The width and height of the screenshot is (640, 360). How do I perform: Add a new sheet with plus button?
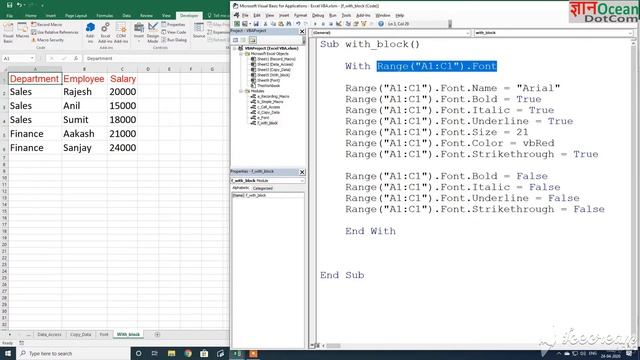click(157, 334)
